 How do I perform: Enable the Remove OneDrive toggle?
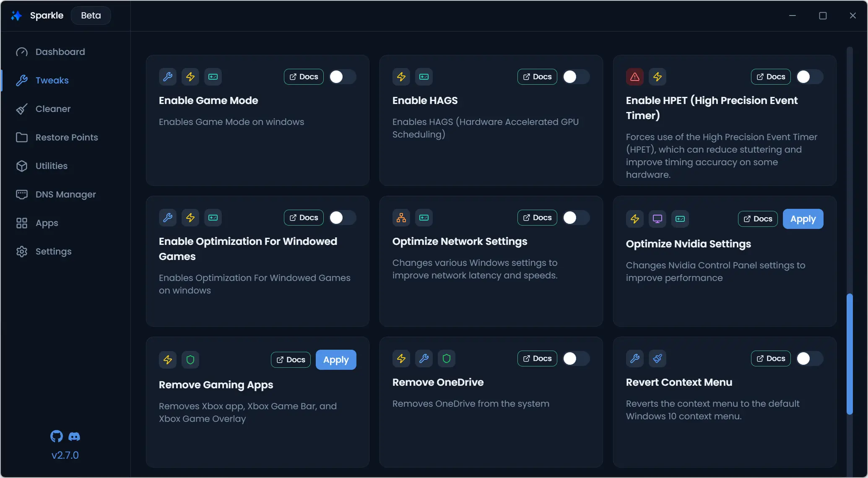576,358
